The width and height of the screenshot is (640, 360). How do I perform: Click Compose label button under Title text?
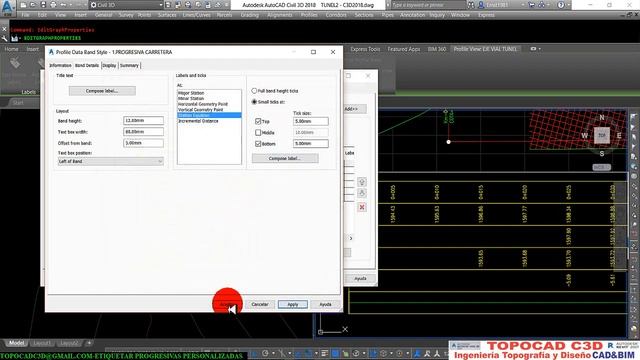(102, 91)
